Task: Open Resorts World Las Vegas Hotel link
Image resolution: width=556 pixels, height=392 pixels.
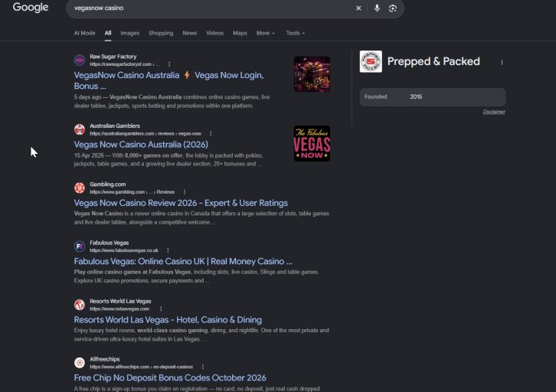Action: [x=168, y=320]
